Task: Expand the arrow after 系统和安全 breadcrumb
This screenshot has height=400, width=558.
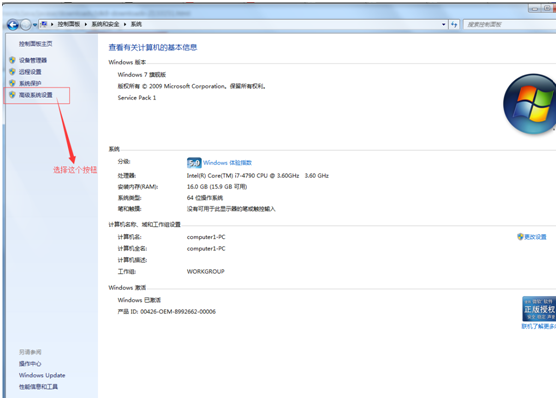Action: click(125, 24)
